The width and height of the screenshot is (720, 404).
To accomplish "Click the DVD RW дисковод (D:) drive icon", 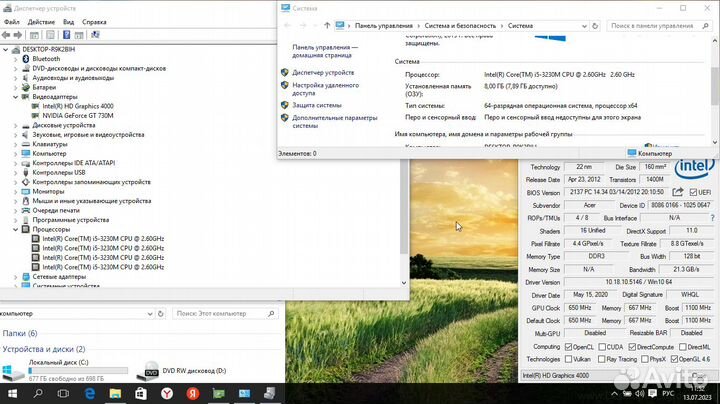I will (149, 371).
